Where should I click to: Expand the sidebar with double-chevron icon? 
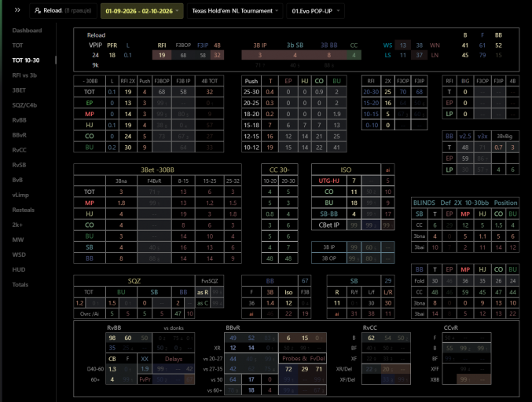coord(17,10)
